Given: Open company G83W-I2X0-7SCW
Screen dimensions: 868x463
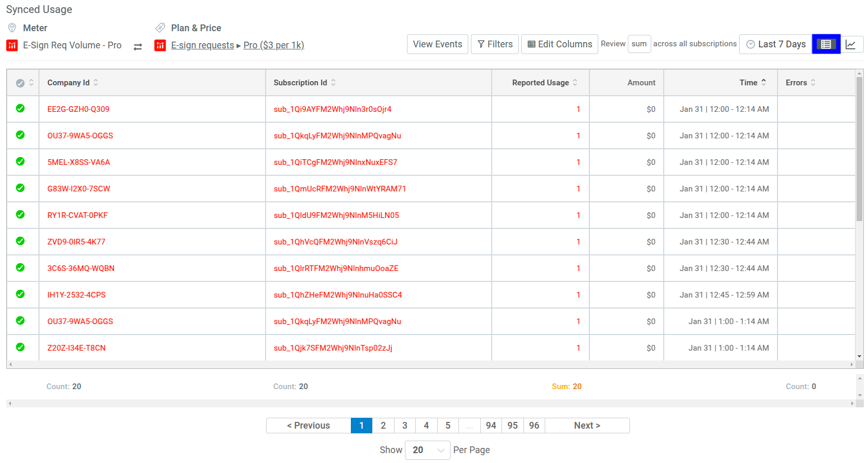Looking at the screenshot, I should tap(78, 189).
